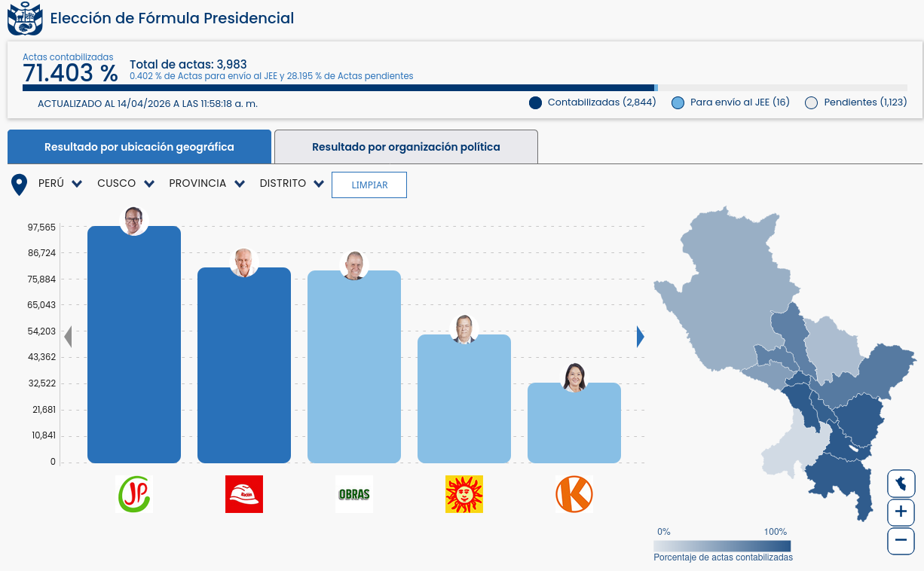924x571 pixels.
Task: Expand the CUSCO region dropdown
Action: 126,184
